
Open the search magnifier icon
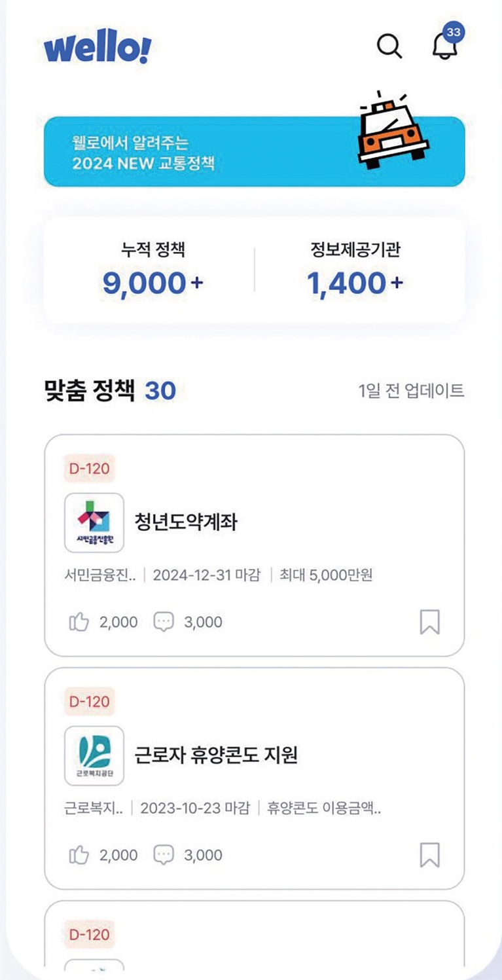tap(389, 46)
